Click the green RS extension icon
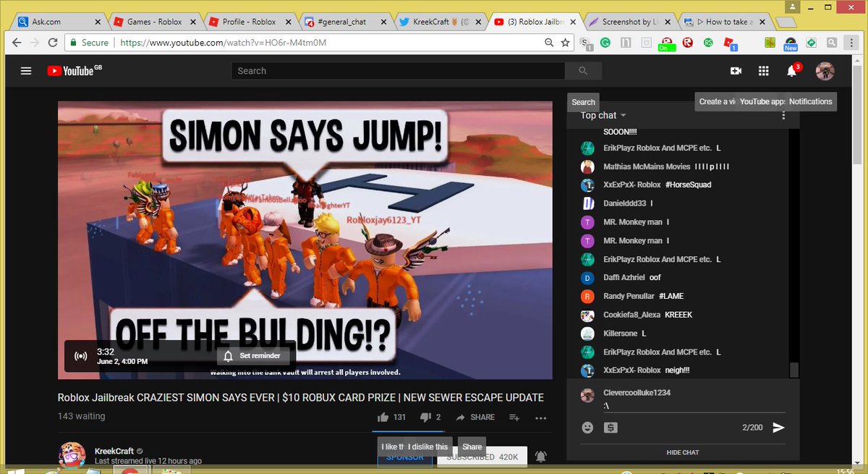Screen dimensions: 868x474 (x=710, y=43)
